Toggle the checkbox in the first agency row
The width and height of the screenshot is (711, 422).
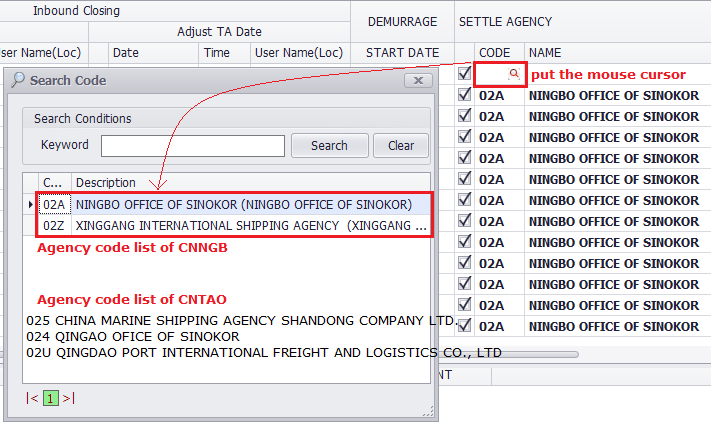[464, 74]
